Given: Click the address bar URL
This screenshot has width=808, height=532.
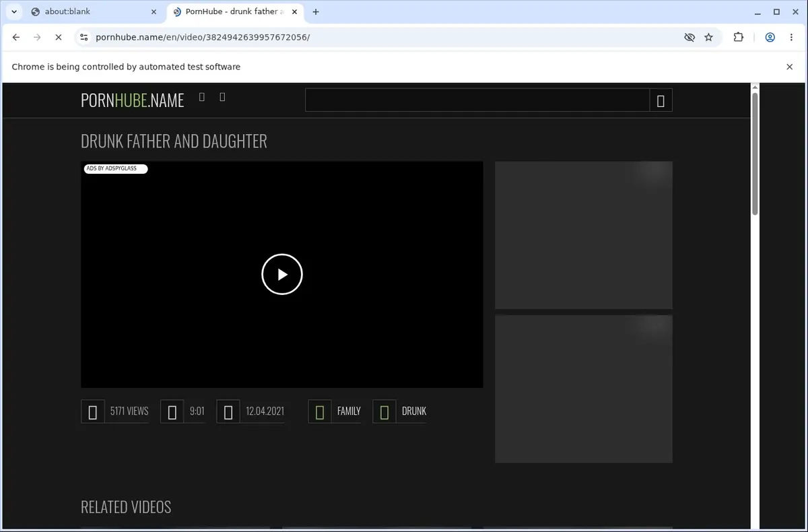Looking at the screenshot, I should (x=203, y=37).
